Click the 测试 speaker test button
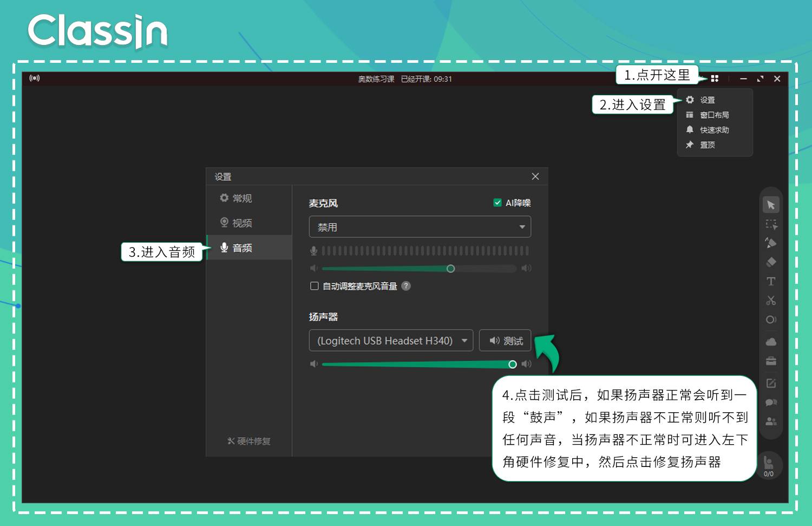This screenshot has height=526, width=812. 505,341
